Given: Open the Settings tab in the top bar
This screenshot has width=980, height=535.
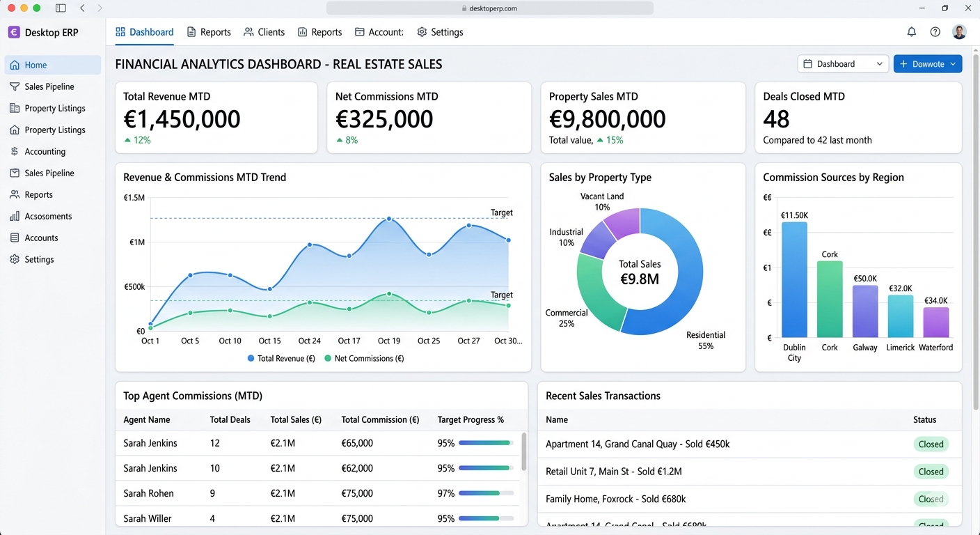Looking at the screenshot, I should tap(440, 32).
